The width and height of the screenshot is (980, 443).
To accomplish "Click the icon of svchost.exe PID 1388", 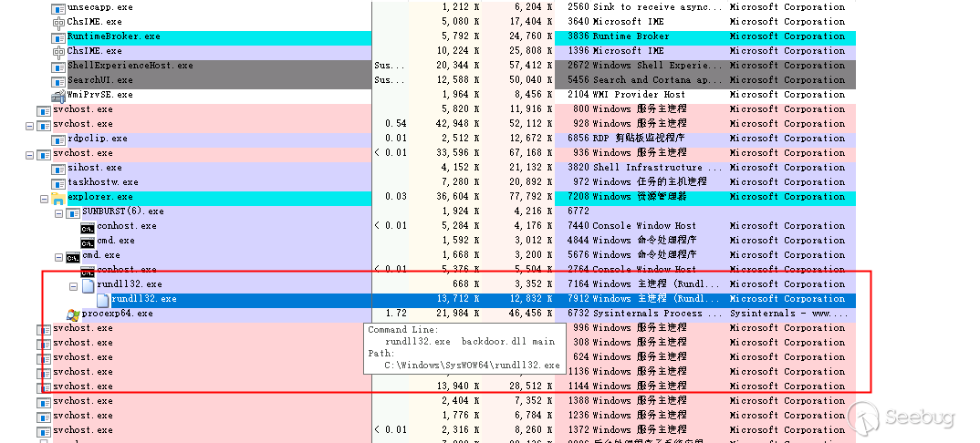I will tap(44, 403).
